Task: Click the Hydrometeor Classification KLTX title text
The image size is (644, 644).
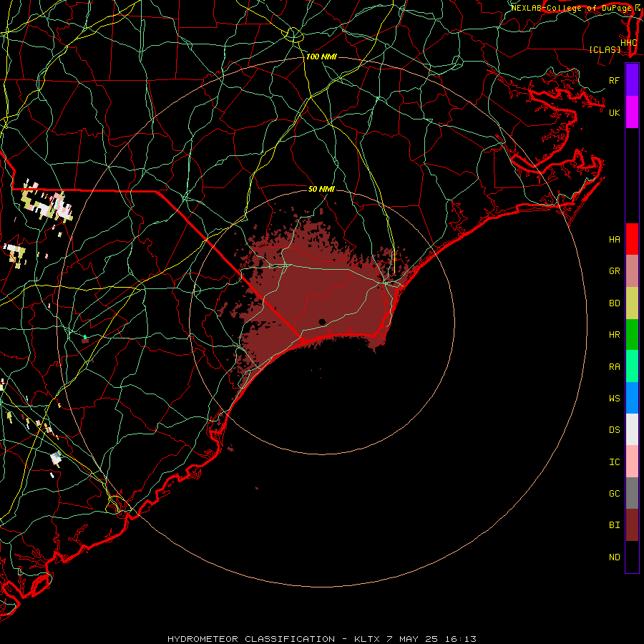Action: click(x=321, y=639)
